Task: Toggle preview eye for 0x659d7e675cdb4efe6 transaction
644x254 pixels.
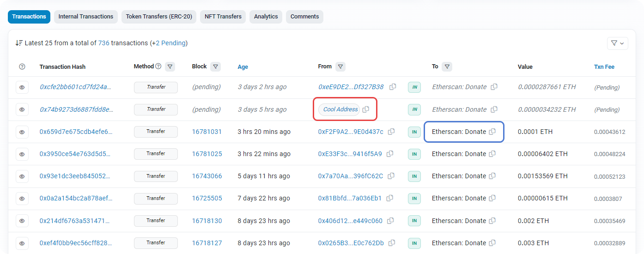Action: click(x=22, y=132)
